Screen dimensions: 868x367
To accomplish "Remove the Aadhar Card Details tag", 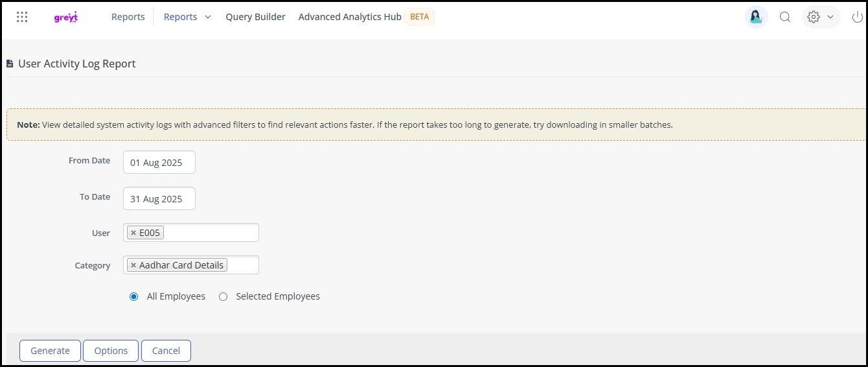I will coord(133,265).
